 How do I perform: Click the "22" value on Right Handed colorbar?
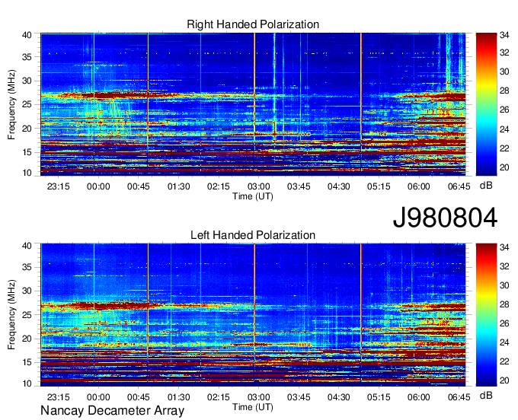[504, 148]
